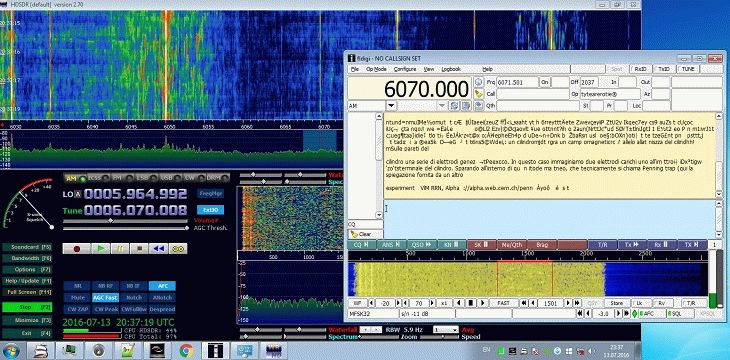The height and width of the screenshot is (360, 730).
Task: Click the broom clear icon beside Call
Action: (478, 94)
